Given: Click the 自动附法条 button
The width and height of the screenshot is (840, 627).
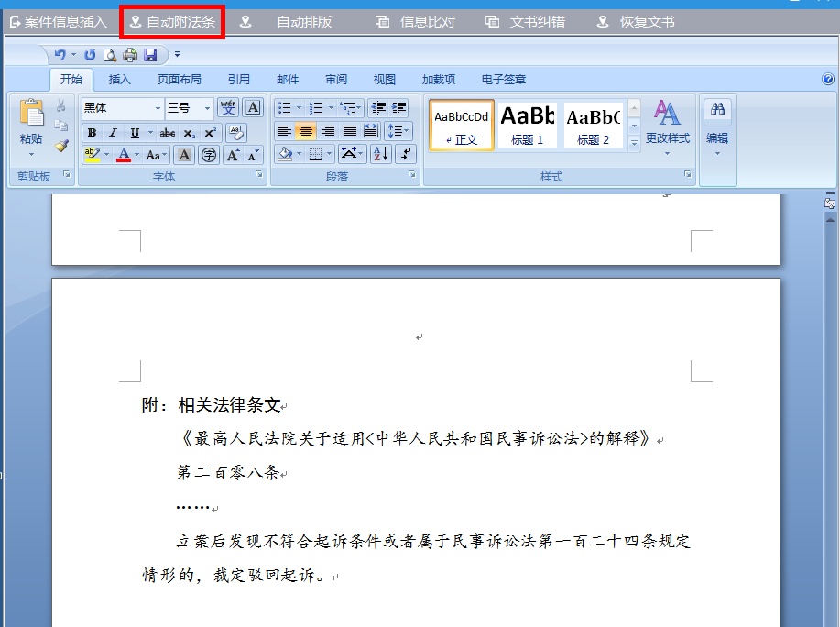Looking at the screenshot, I should pos(172,22).
